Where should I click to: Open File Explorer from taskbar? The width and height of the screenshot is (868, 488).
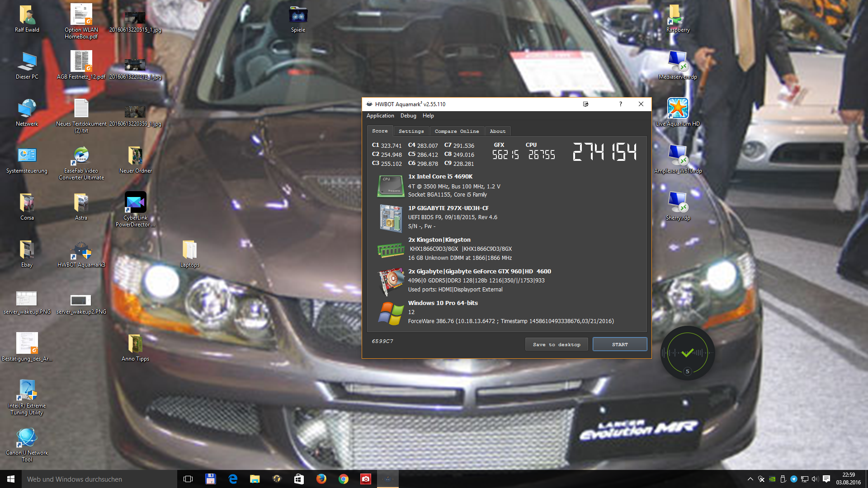click(255, 479)
